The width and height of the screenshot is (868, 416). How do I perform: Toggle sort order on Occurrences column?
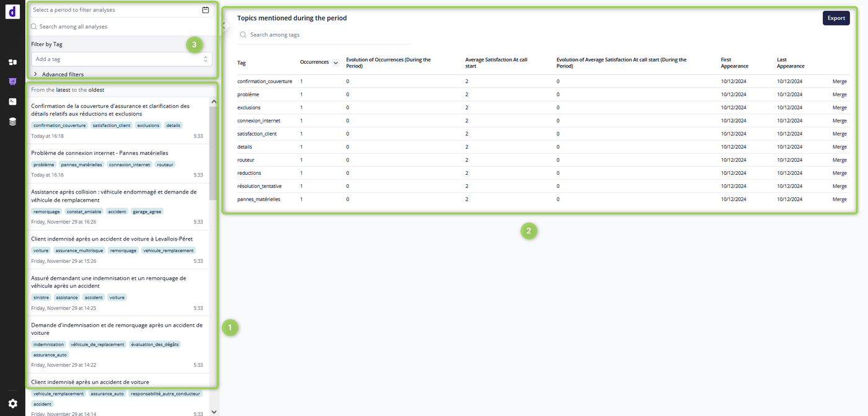point(335,63)
